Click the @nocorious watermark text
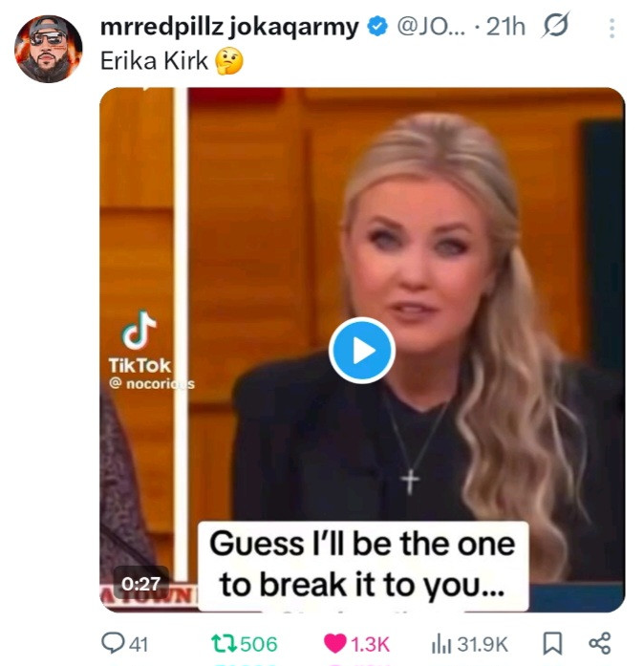The height and width of the screenshot is (666, 644). [x=152, y=383]
